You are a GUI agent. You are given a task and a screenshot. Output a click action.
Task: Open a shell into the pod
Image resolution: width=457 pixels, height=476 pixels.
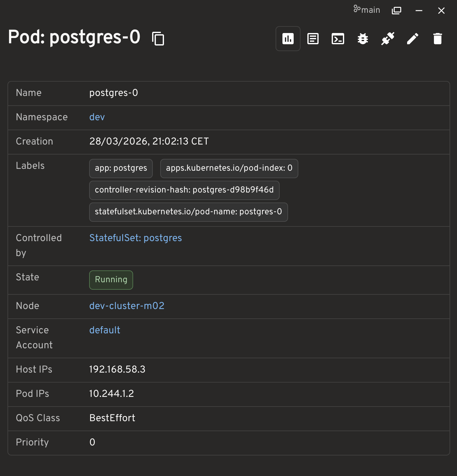338,38
